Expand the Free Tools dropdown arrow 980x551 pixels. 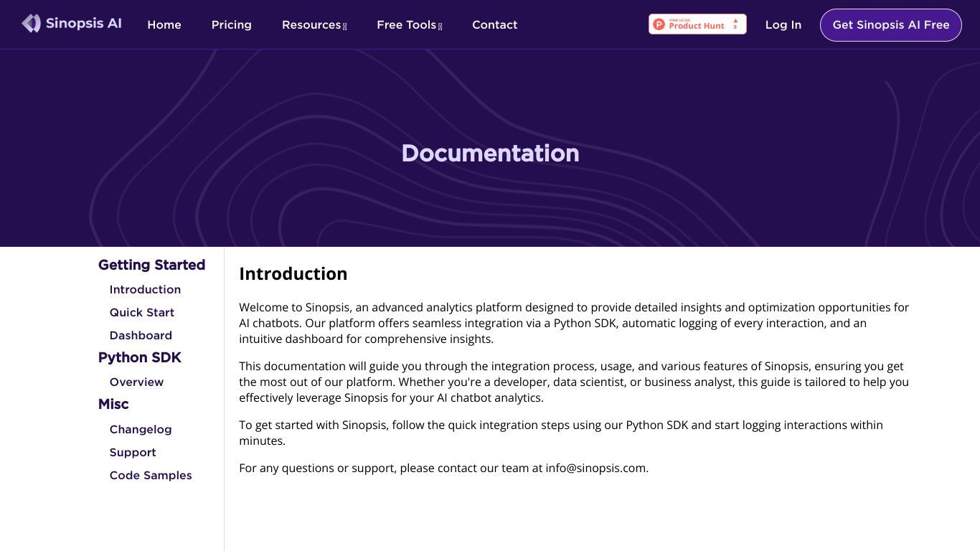(x=440, y=27)
